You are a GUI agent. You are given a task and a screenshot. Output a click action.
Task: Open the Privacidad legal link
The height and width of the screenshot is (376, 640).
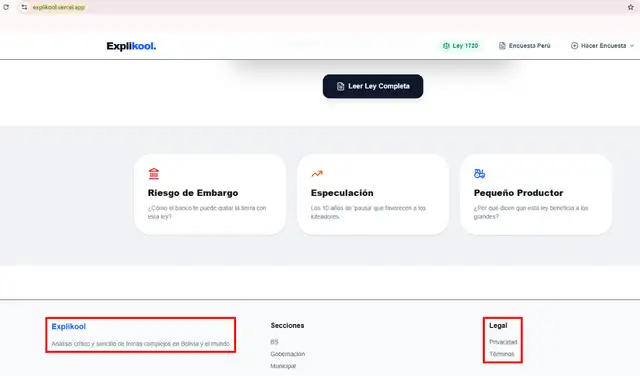click(503, 342)
